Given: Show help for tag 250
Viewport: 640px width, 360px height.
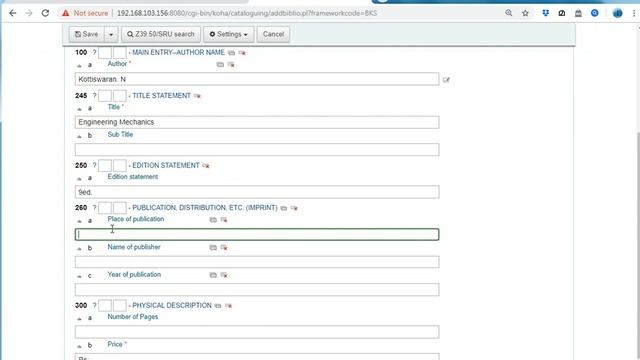Looking at the screenshot, I should [94, 165].
